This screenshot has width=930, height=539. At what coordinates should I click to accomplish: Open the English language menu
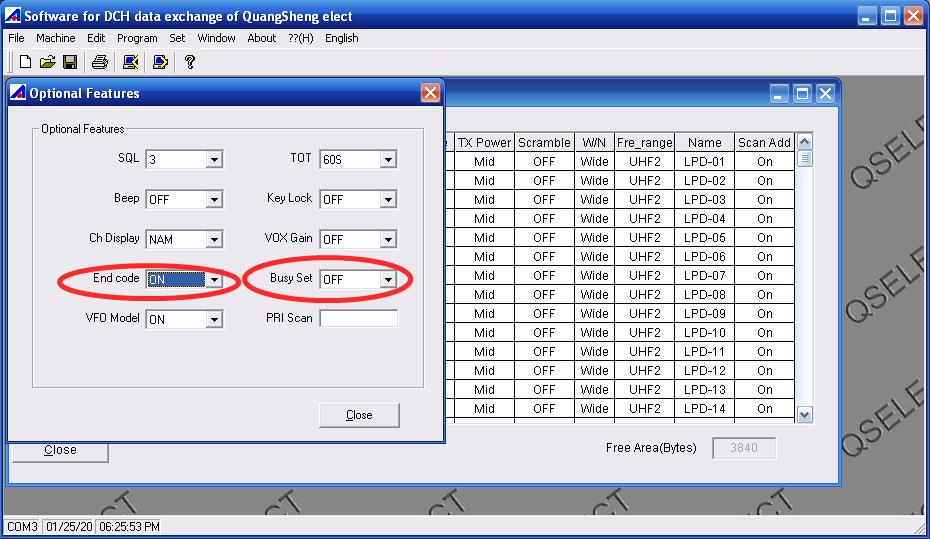click(x=342, y=38)
